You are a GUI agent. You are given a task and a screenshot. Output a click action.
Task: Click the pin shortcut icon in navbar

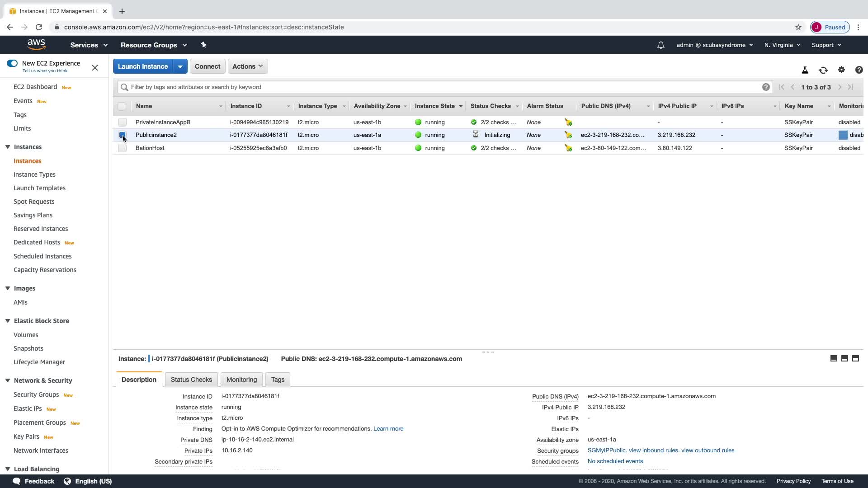pyautogui.click(x=203, y=45)
